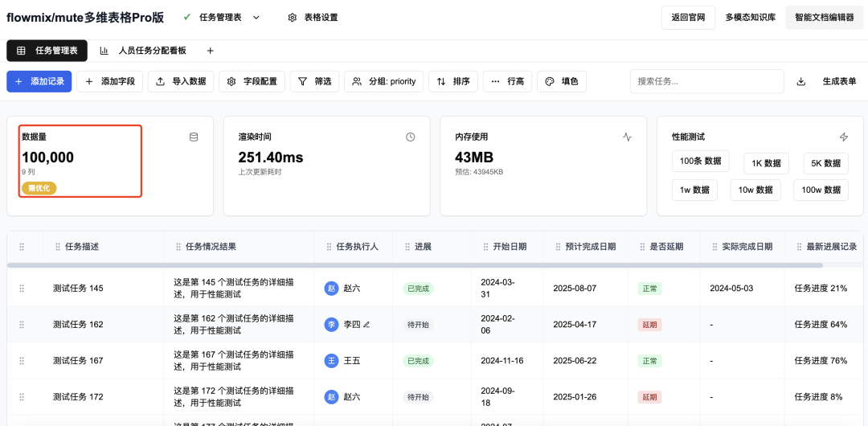Click the row handle for 测试任务 167
Viewport: 868px width, 426px height.
[x=23, y=361]
